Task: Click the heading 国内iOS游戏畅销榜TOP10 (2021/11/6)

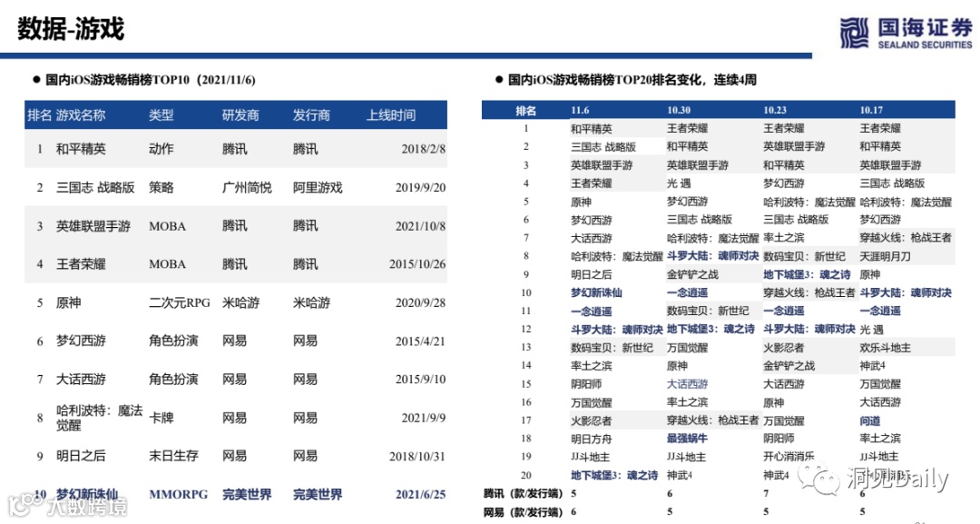Action: point(151,79)
